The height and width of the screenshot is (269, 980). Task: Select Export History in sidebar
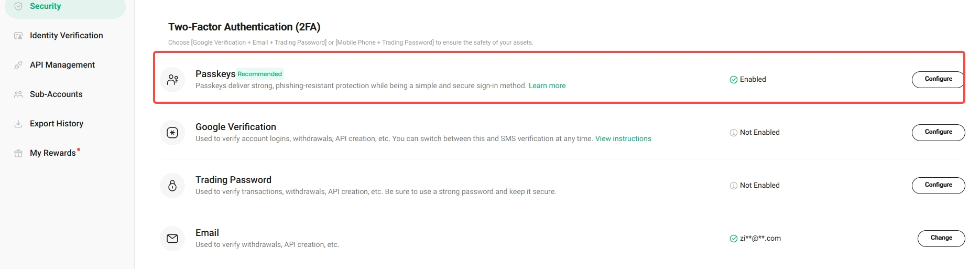(x=57, y=124)
